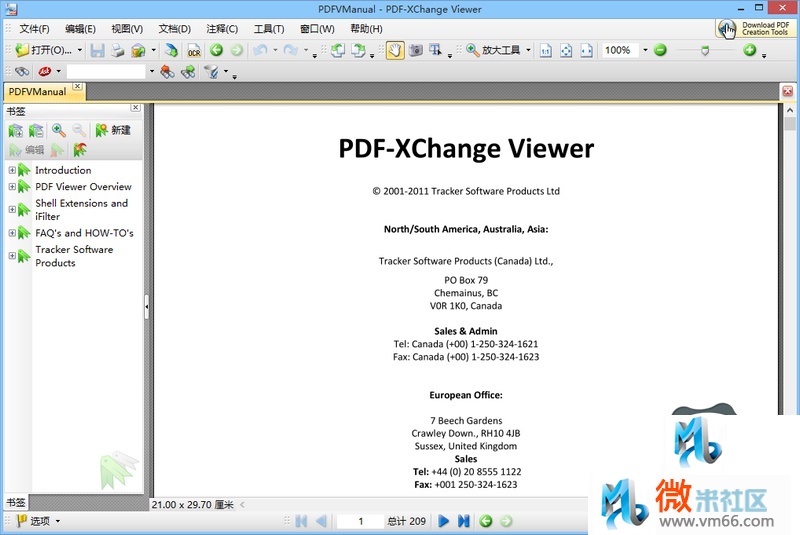800x535 pixels.
Task: Click the Save floppy disk icon
Action: (x=97, y=50)
